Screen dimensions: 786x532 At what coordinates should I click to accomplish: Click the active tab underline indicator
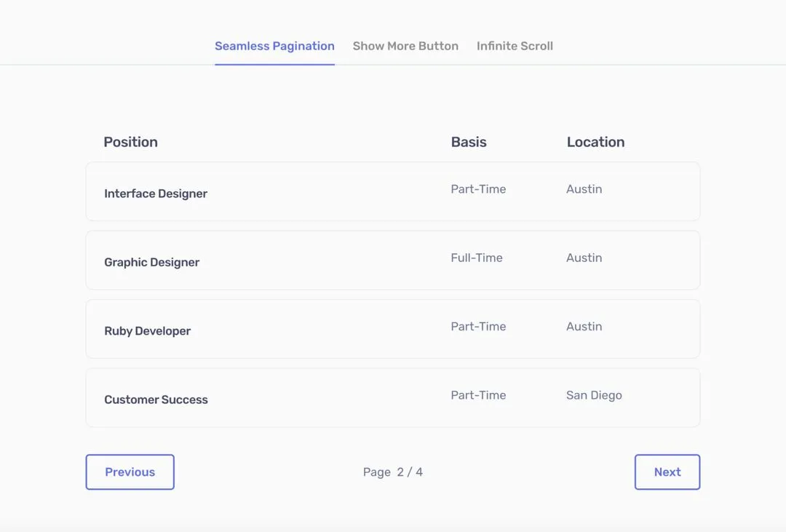(x=274, y=64)
